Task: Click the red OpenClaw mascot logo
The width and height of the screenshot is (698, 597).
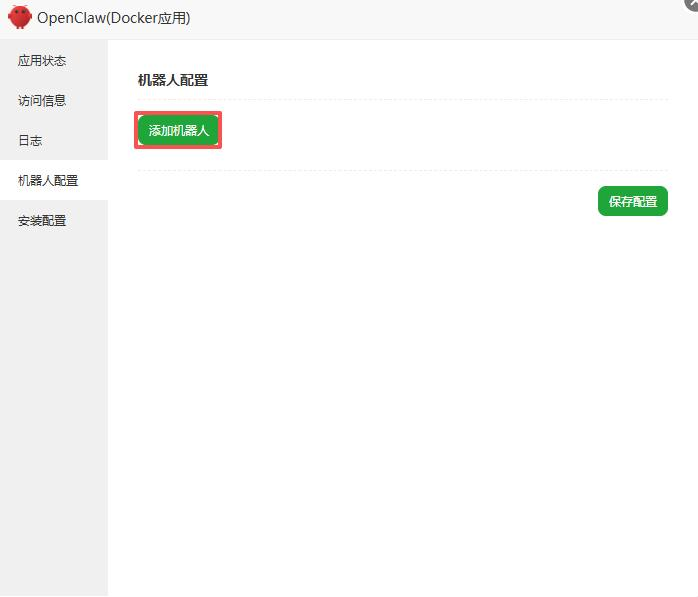Action: (20, 18)
